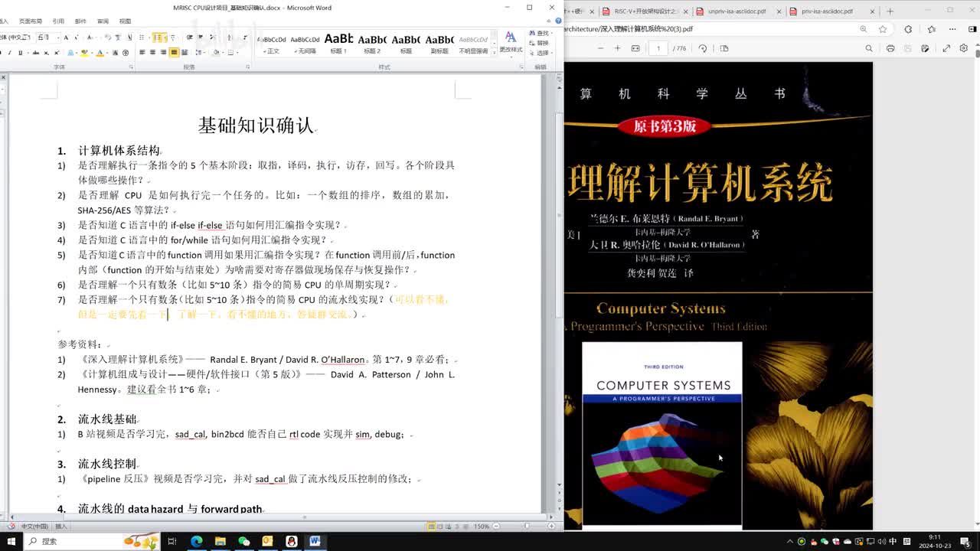Click fit to width in PDF viewer
980x551 pixels.
pyautogui.click(x=635, y=48)
